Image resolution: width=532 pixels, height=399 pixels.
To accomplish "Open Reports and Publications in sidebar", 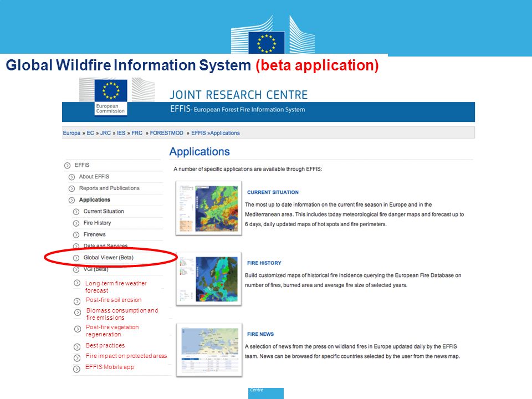I will 109,188.
